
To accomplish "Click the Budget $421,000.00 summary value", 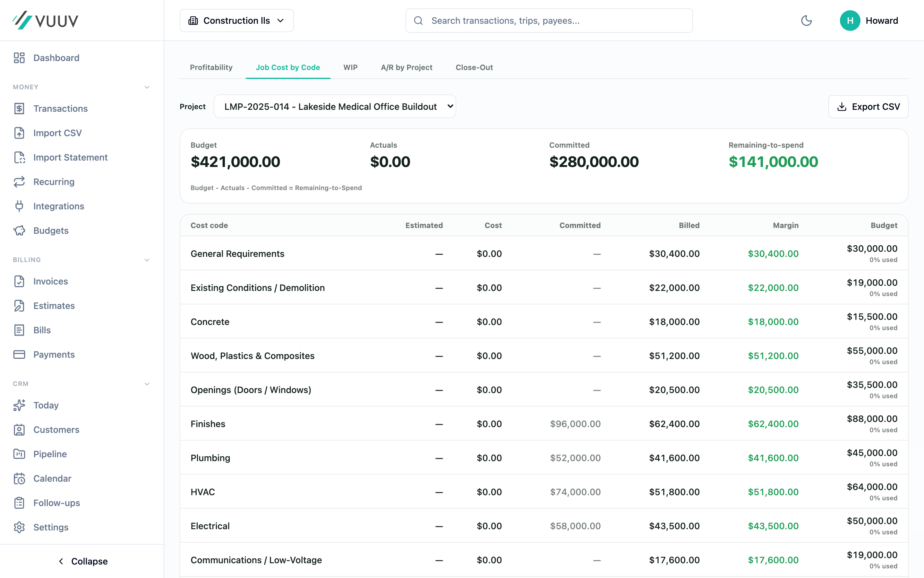I will point(235,162).
